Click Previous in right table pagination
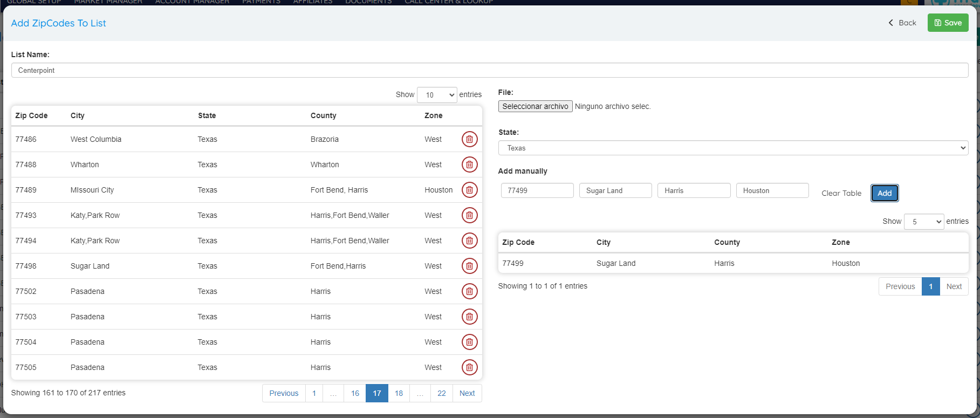The width and height of the screenshot is (980, 418). 900,286
